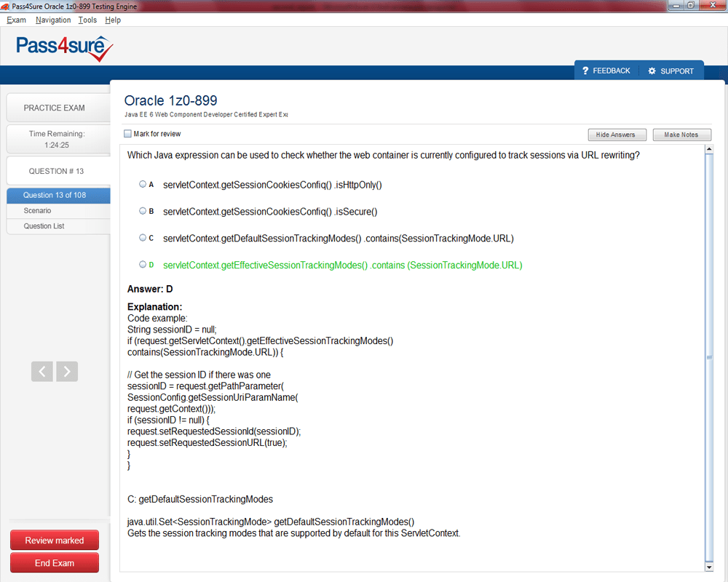Screen dimensions: 728x582
Task: Minimize the Testing Engine window
Action: point(676,5)
